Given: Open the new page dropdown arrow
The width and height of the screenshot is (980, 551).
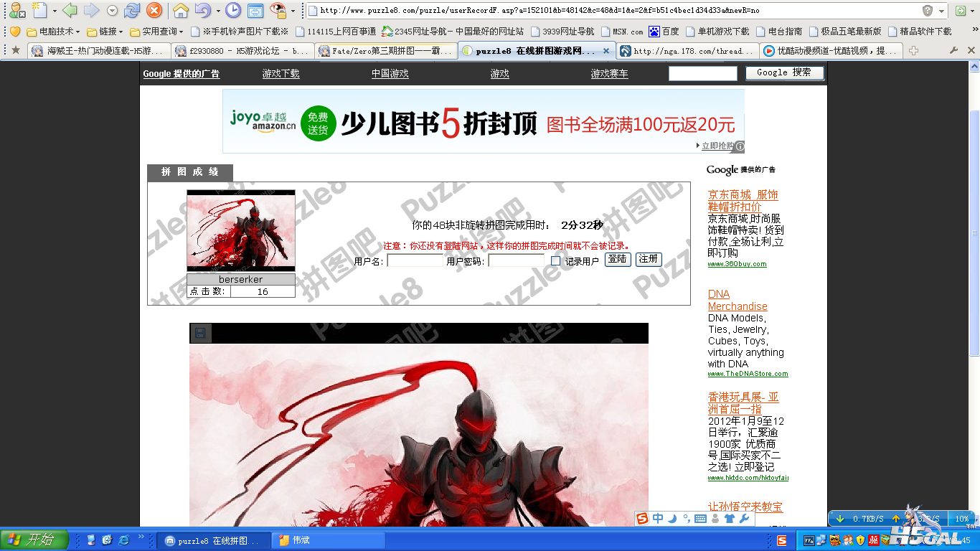Looking at the screenshot, I should coord(55,11).
